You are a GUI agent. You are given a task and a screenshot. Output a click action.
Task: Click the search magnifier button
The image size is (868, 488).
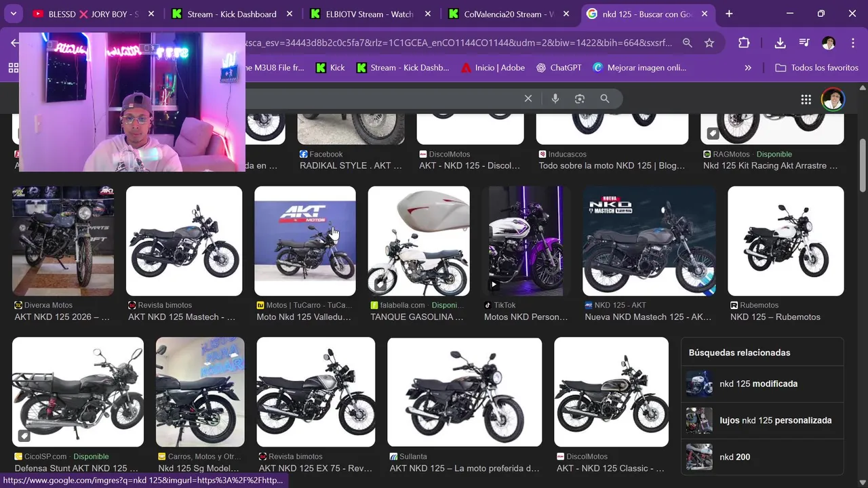(605, 99)
